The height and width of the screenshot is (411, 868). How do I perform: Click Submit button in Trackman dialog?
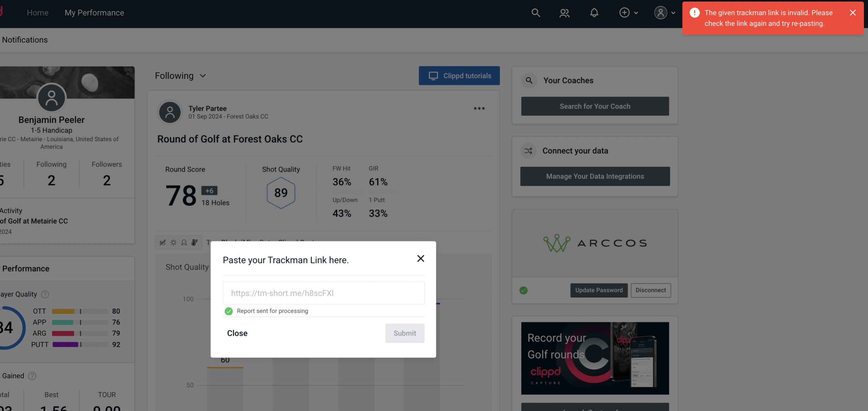coord(405,333)
